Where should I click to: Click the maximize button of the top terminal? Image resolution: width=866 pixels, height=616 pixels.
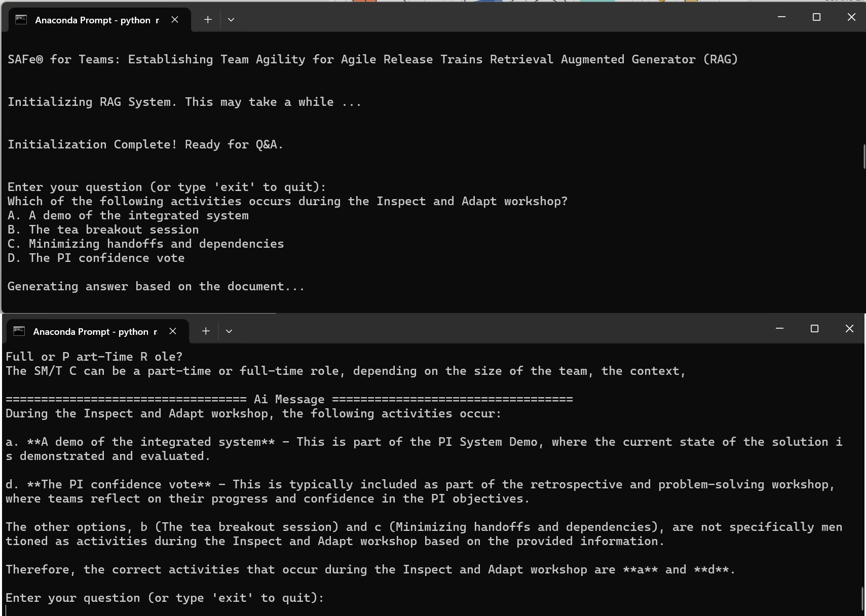point(816,17)
